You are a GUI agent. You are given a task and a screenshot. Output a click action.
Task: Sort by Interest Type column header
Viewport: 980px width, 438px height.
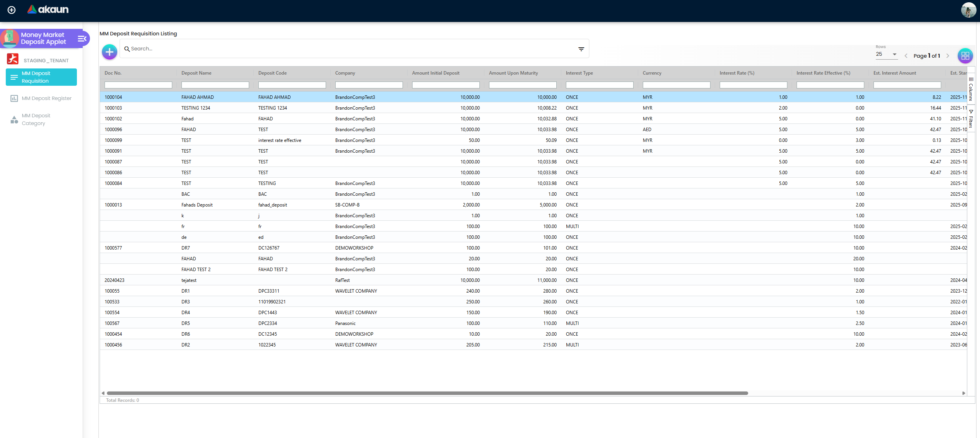579,73
